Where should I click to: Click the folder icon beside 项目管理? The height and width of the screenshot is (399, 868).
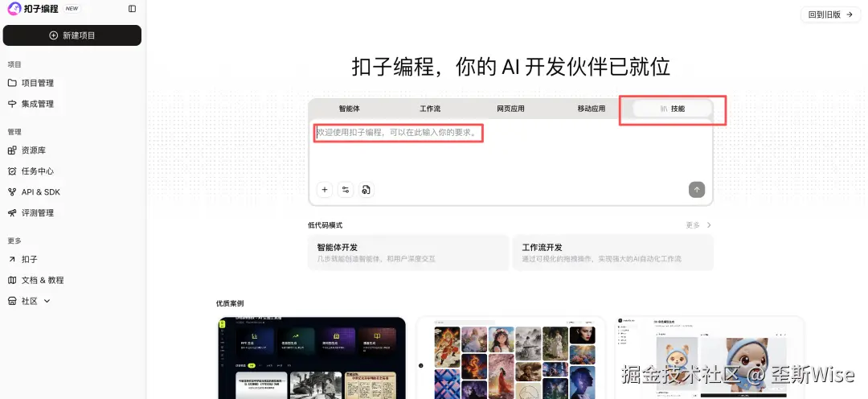pyautogui.click(x=12, y=83)
